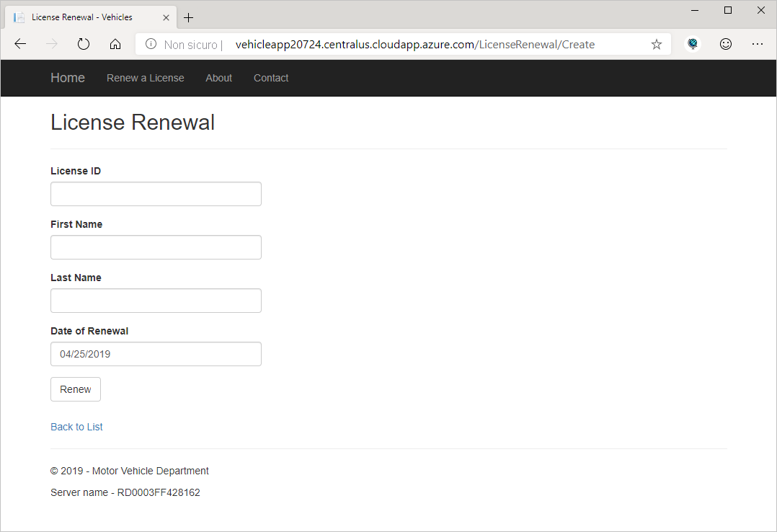
Task: Open a new browser tab with plus
Action: [188, 17]
